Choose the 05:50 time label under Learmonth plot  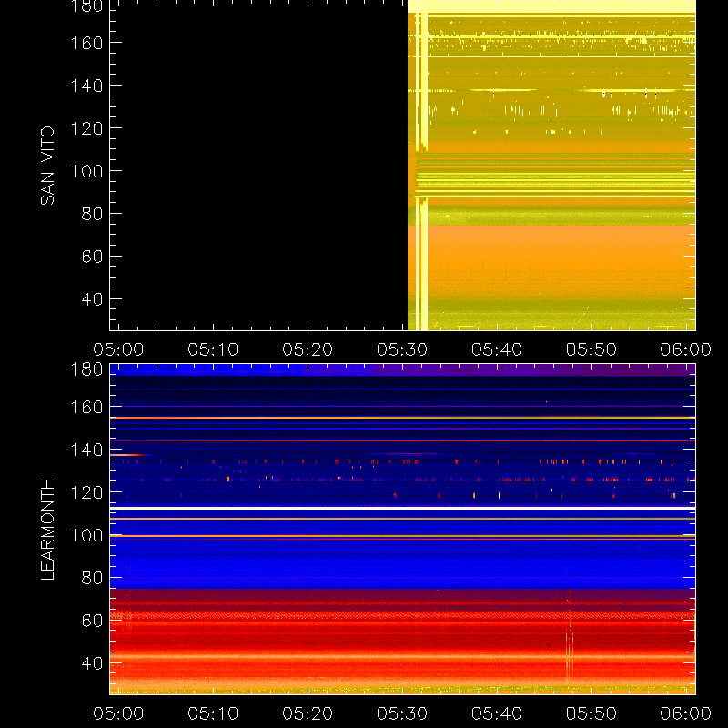pos(591,713)
